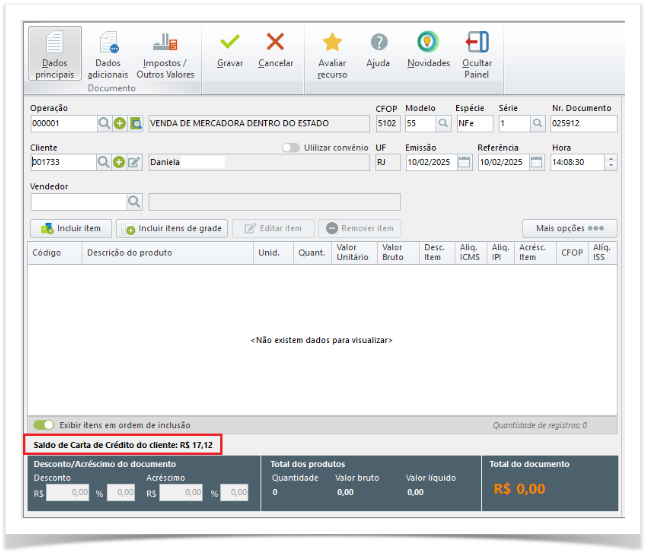649x553 pixels.
Task: Click Incluir item button
Action: [70, 228]
